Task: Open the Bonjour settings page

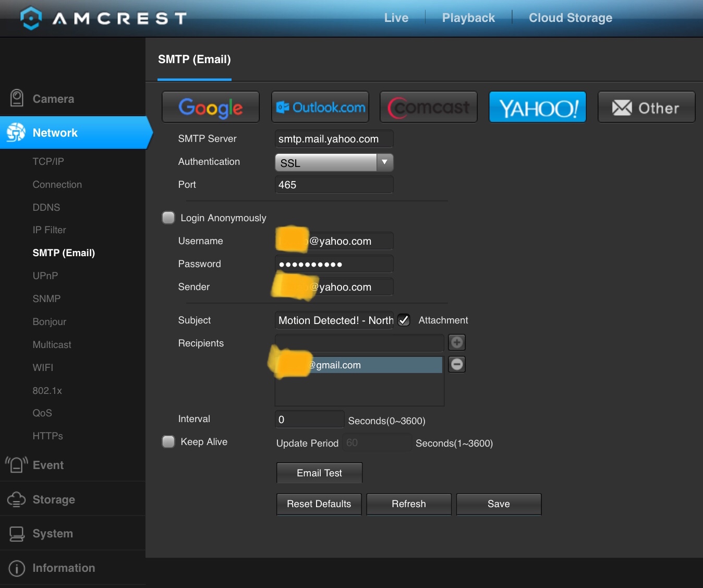Action: [50, 321]
